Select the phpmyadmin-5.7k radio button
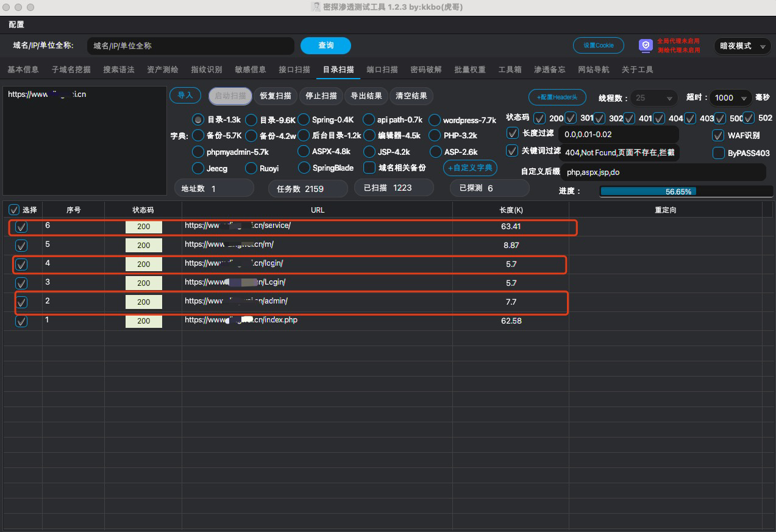Image resolution: width=776 pixels, height=532 pixels. (198, 152)
